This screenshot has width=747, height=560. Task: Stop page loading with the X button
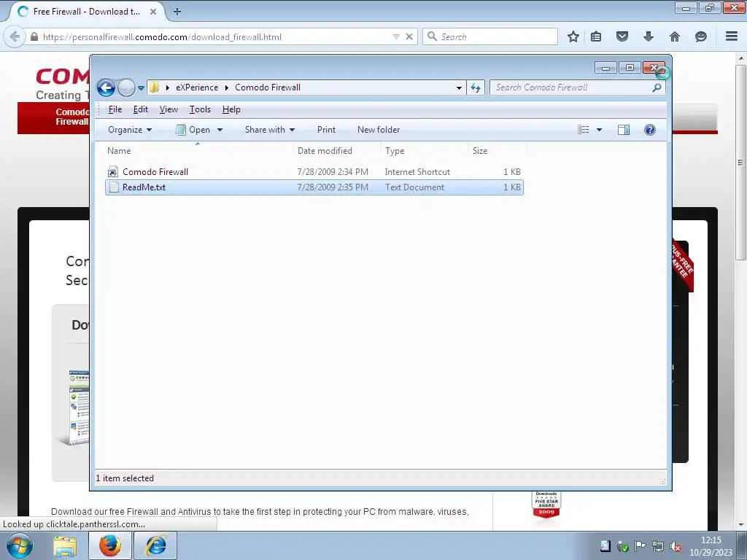pos(409,36)
